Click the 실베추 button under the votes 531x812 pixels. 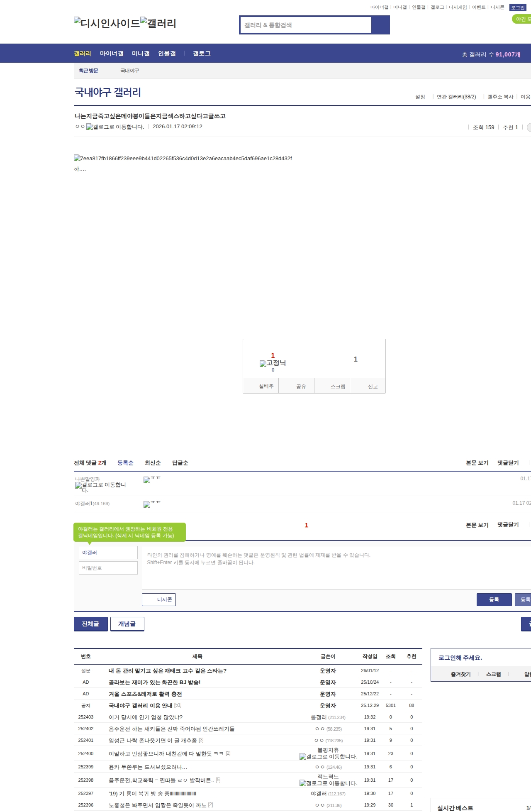[261, 386]
